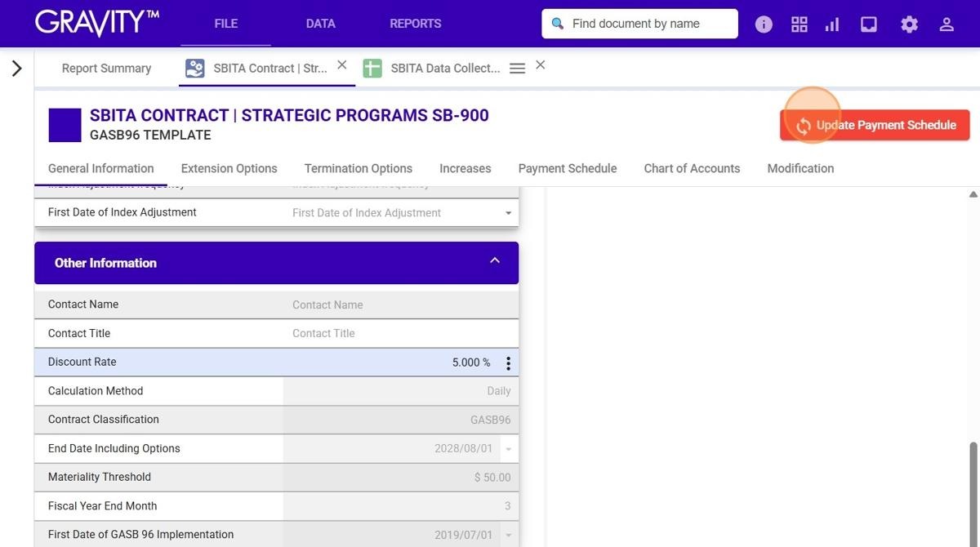Open the dashboard grid icon

tap(800, 24)
